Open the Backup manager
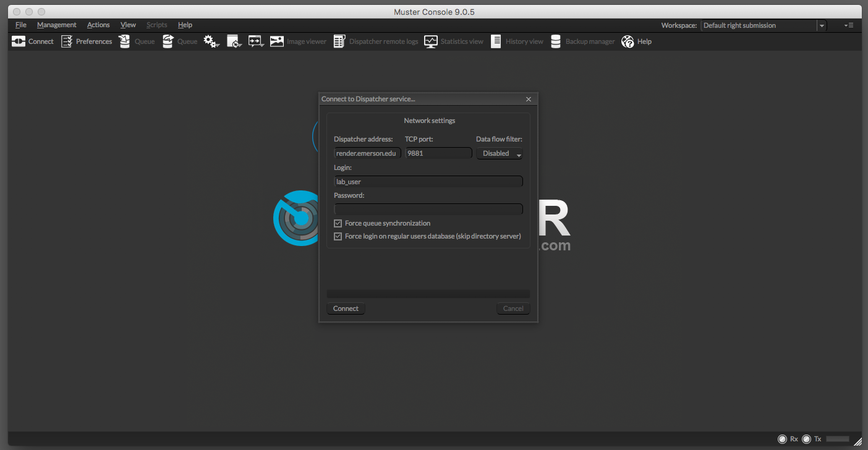The height and width of the screenshot is (450, 868). pyautogui.click(x=582, y=41)
